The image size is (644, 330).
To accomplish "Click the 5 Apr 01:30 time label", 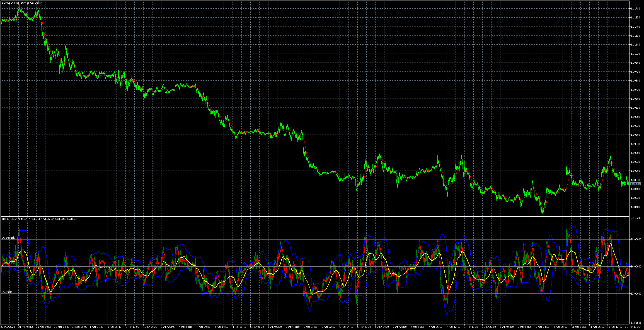I will pos(257,327).
